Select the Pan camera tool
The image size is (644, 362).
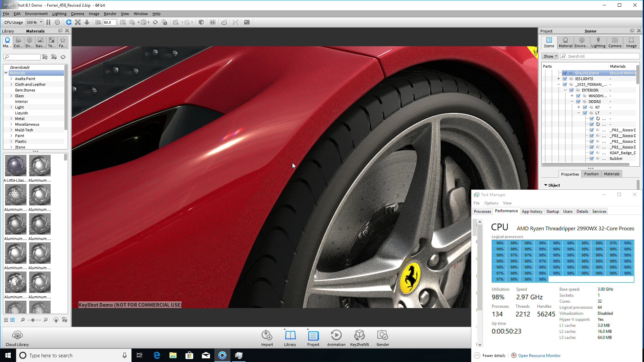(x=78, y=22)
